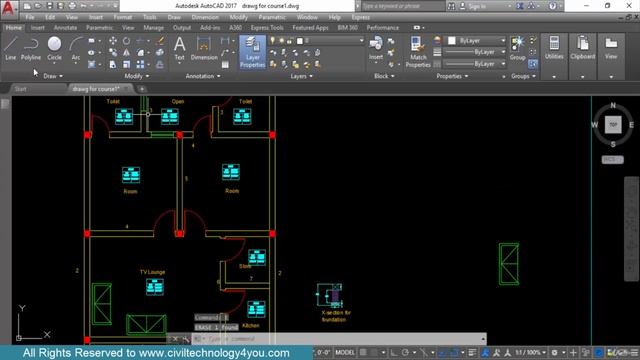The height and width of the screenshot is (360, 640).
Task: Click the Clipboard panel button
Action: click(x=582, y=48)
